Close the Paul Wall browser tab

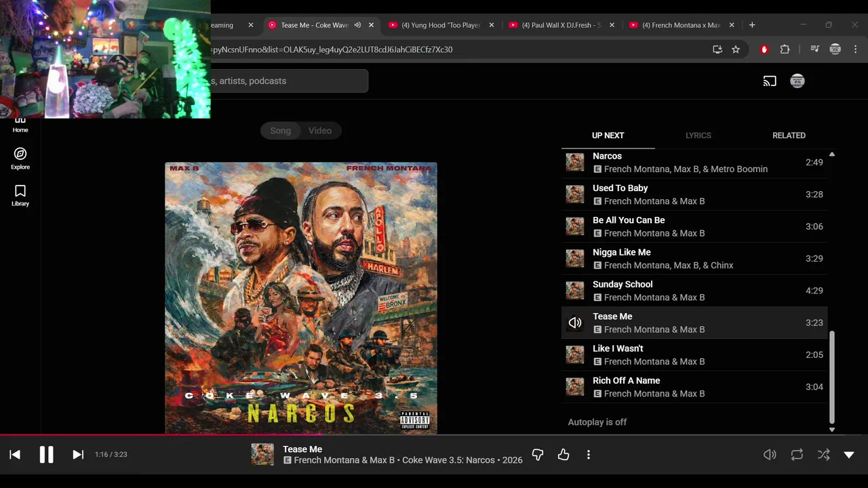pos(612,25)
